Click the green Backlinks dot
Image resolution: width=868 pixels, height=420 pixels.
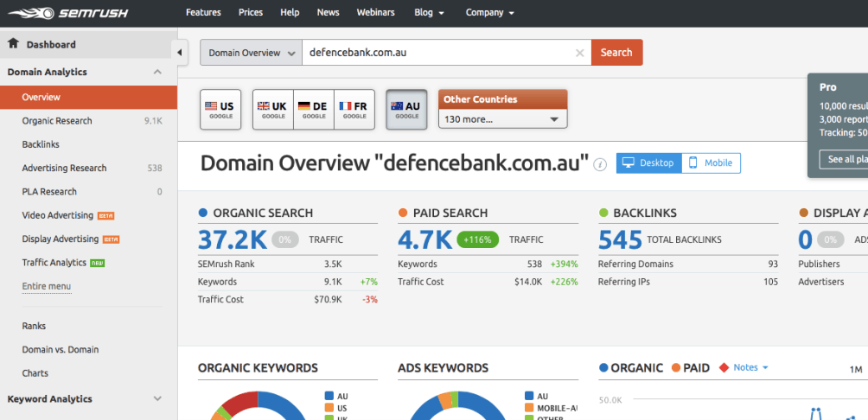[603, 213]
